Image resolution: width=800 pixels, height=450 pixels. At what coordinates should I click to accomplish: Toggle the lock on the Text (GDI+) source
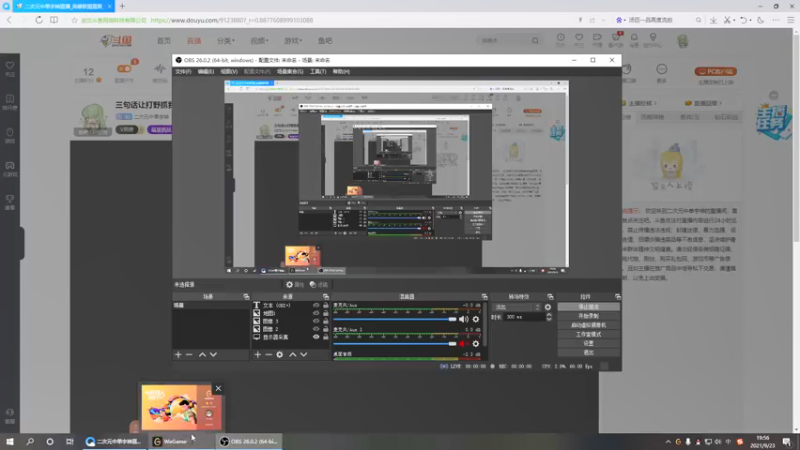pyautogui.click(x=326, y=305)
